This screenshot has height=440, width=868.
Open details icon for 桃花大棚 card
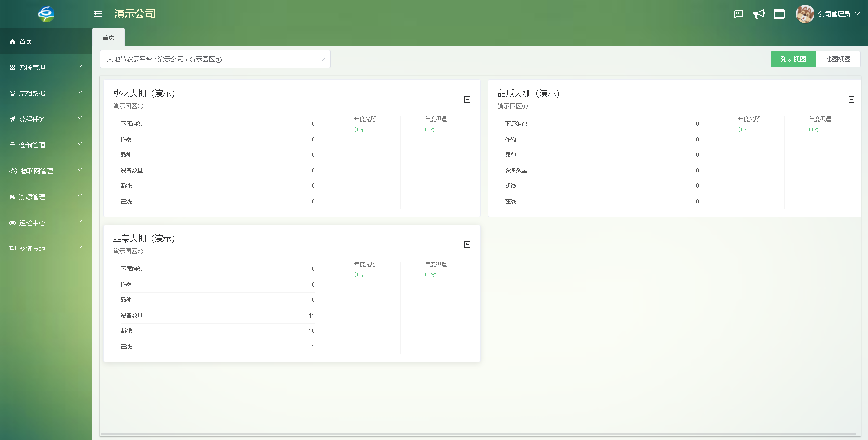tap(467, 99)
